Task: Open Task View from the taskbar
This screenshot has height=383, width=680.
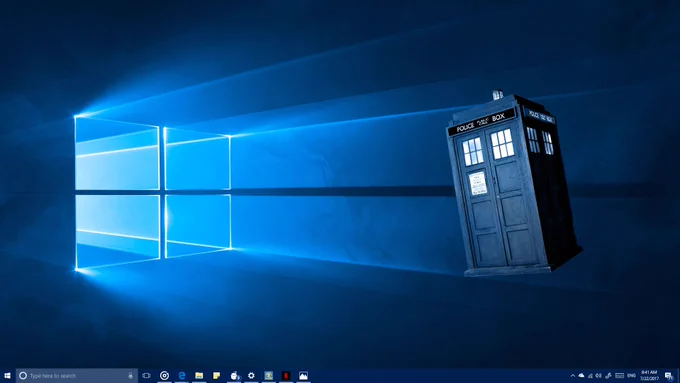Action: [147, 376]
